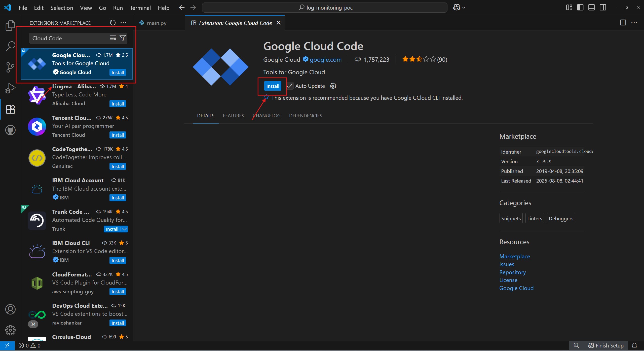Open Copilot chat dropdown in title bar

point(464,8)
